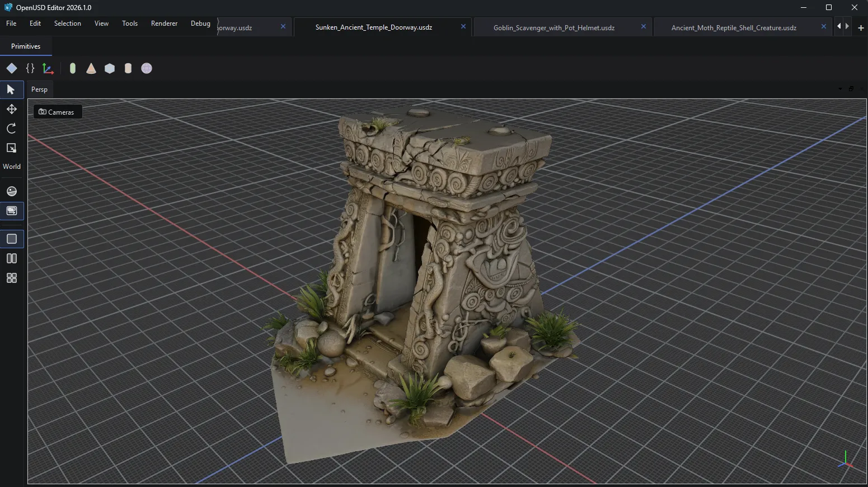Click the half-shaded sphere icon
Image resolution: width=868 pixels, height=487 pixels.
tap(11, 191)
